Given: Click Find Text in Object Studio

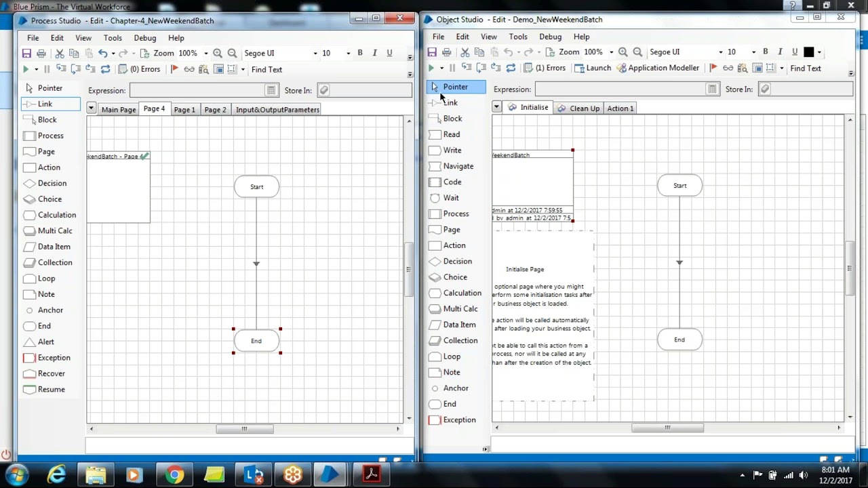Looking at the screenshot, I should coord(806,68).
